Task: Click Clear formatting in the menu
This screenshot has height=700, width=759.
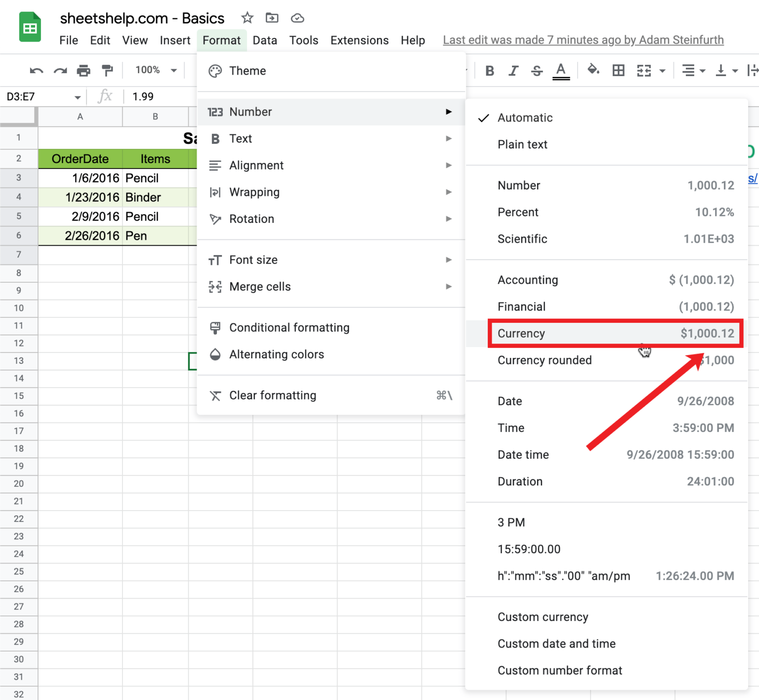Action: [272, 395]
